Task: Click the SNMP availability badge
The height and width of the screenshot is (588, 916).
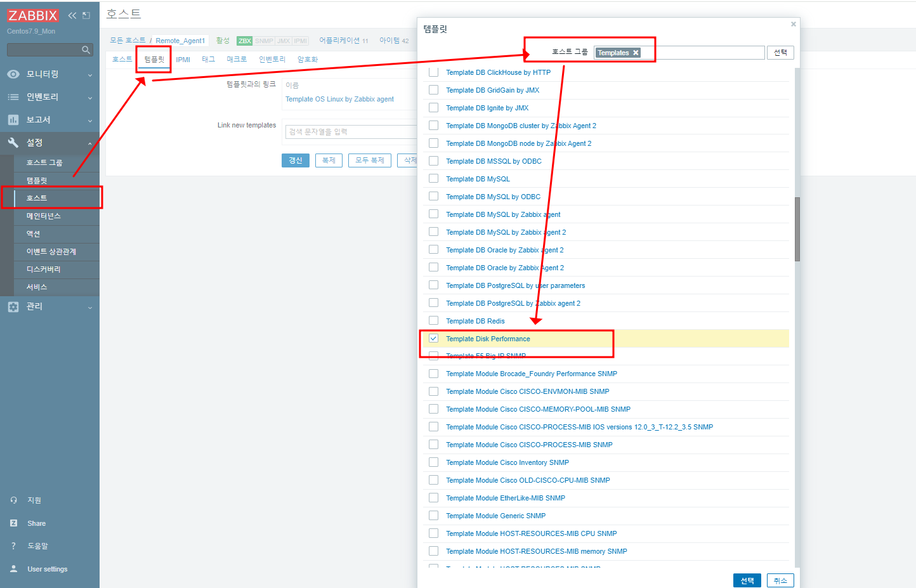Action: [264, 41]
